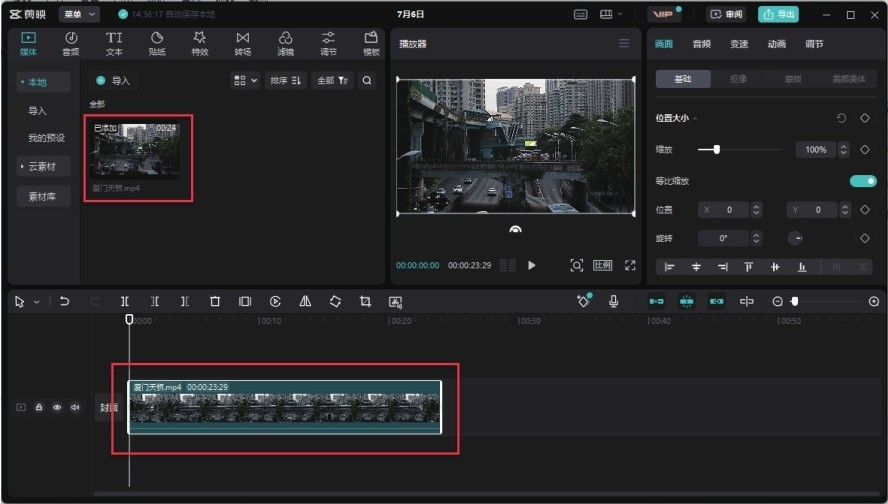Click the player play button
The image size is (888, 504).
(531, 265)
